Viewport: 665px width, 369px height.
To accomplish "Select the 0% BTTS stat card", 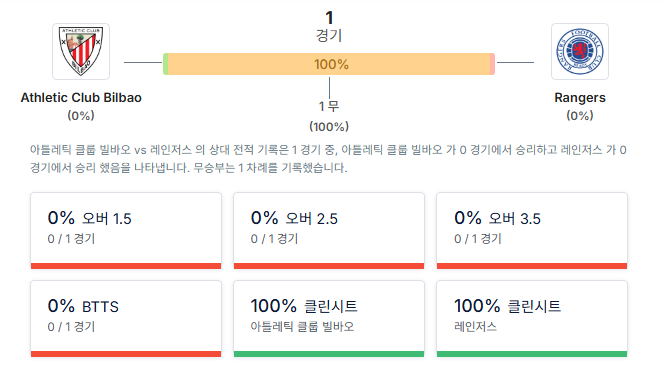I will coord(126,319).
